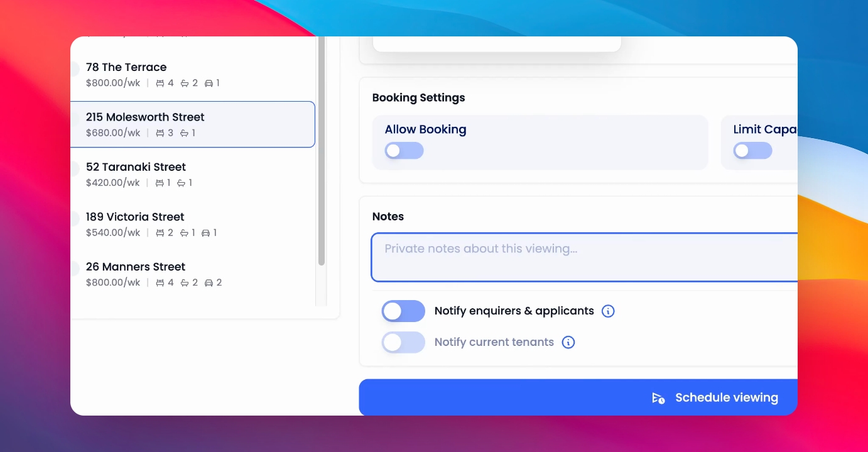Click bedroom icon for 26 Manners Street

(160, 282)
